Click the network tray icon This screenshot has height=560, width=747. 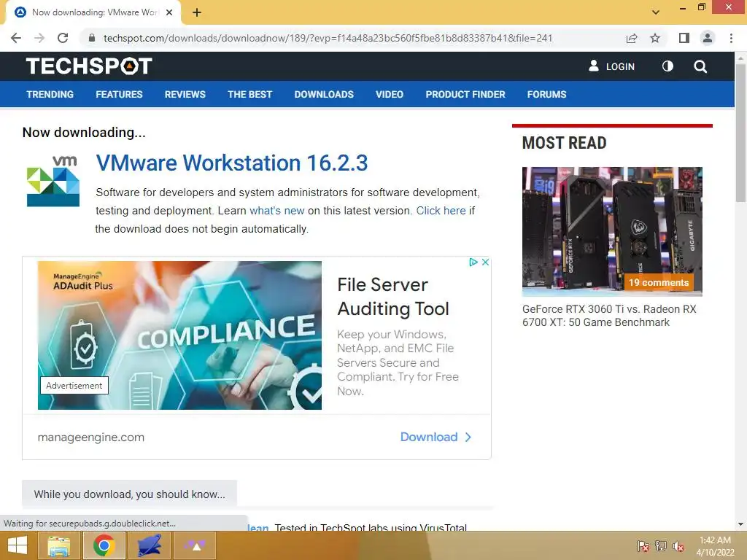coord(660,546)
